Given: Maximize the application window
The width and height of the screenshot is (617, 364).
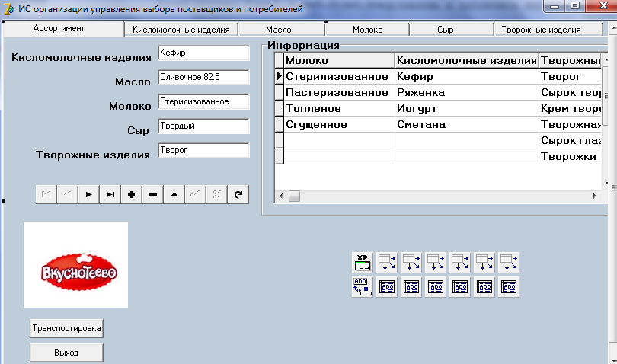Looking at the screenshot, I should tap(575, 6).
